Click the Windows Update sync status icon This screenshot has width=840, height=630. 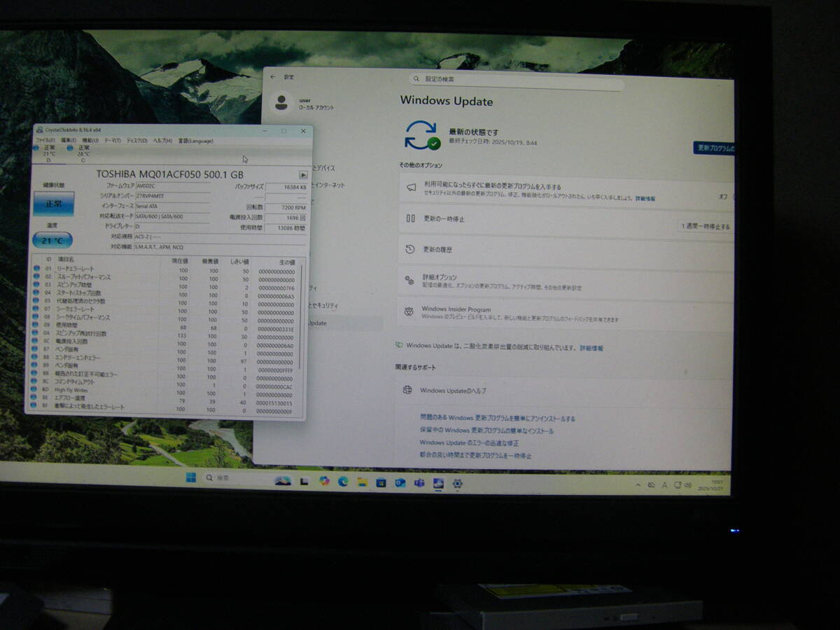422,134
